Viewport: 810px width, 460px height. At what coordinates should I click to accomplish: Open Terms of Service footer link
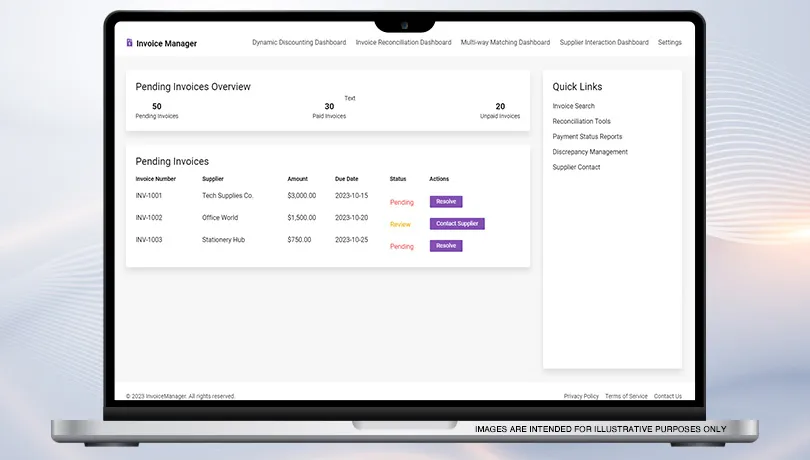coord(626,396)
